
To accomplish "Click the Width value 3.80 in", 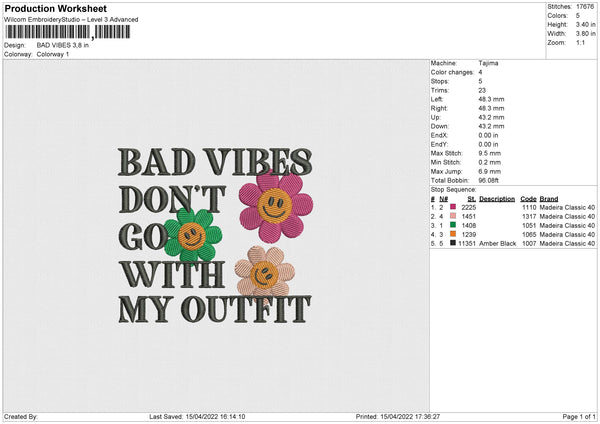I will [585, 34].
